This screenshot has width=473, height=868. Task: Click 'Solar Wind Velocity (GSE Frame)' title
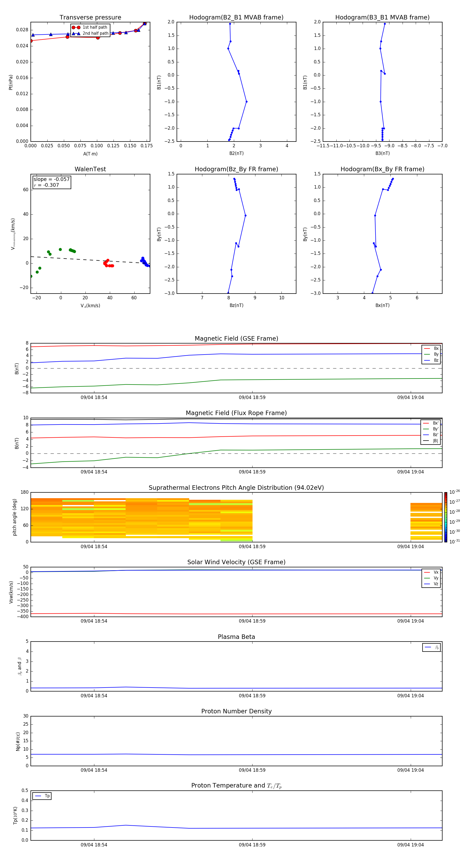236,562
